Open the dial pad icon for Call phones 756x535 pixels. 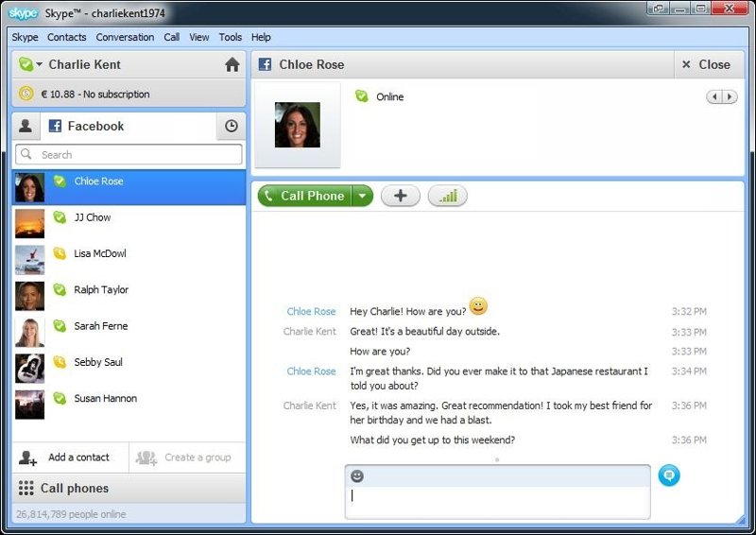tap(26, 489)
